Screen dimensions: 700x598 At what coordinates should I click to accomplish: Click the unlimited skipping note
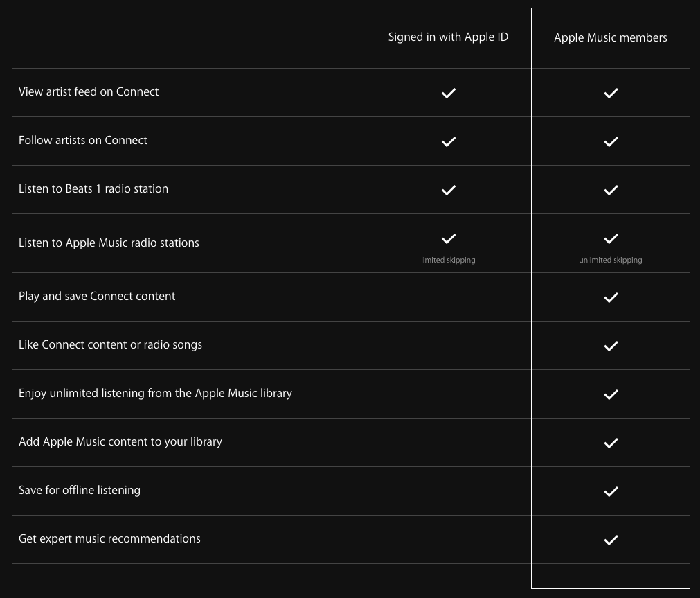pos(610,260)
